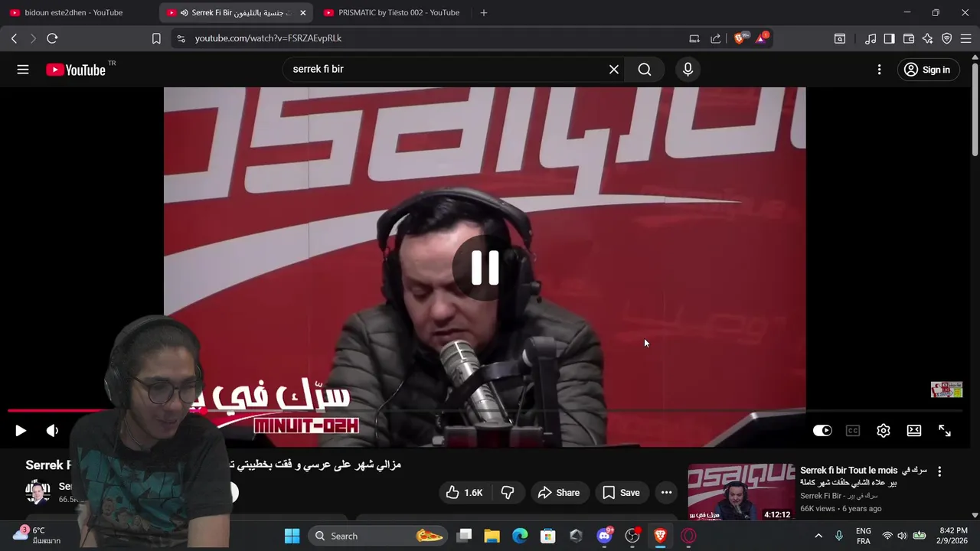Mute the video with the volume icon
This screenshot has height=551, width=980.
pyautogui.click(x=52, y=431)
